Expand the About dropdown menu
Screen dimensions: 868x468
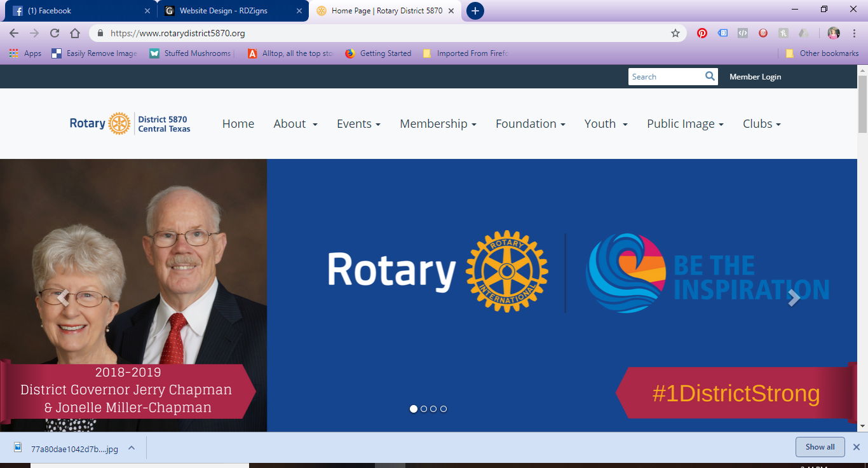click(x=295, y=124)
